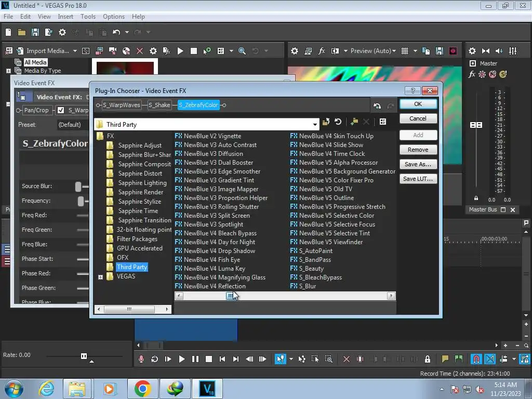Viewport: 532px width, 399px height.
Task: Go up one folder level icon
Action: (326, 122)
